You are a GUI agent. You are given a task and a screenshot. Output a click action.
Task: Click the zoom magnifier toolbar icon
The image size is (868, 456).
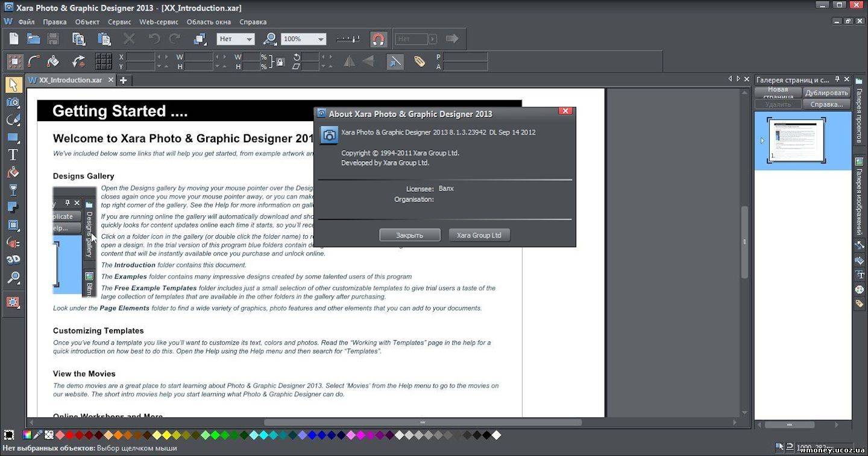coord(270,39)
